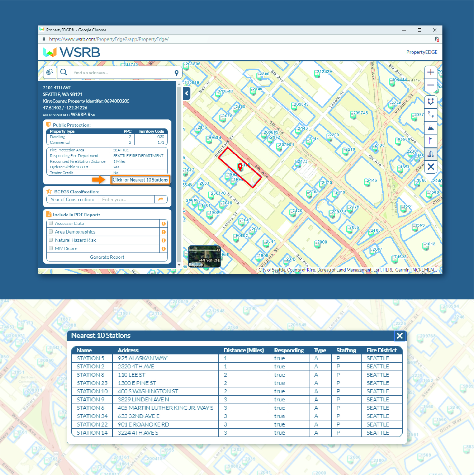This screenshot has height=476, width=474.
Task: Open info for Natural Hazard Risk
Action: click(x=163, y=240)
